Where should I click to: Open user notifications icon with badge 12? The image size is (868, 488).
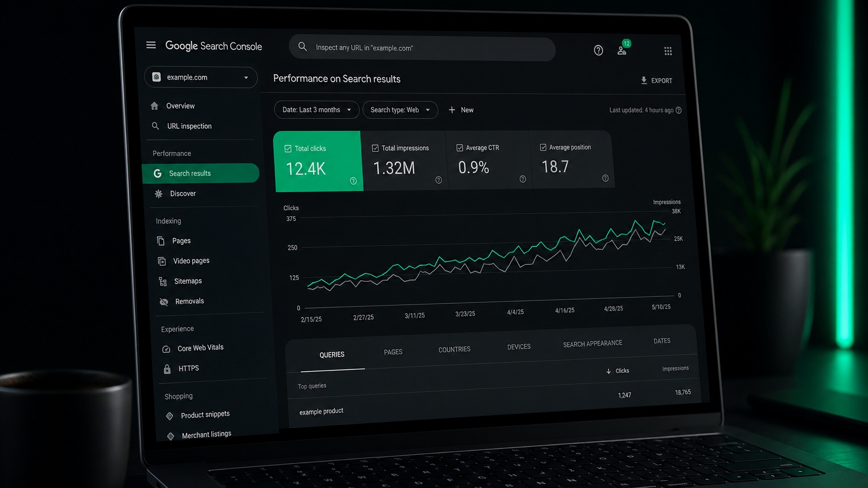coord(622,50)
